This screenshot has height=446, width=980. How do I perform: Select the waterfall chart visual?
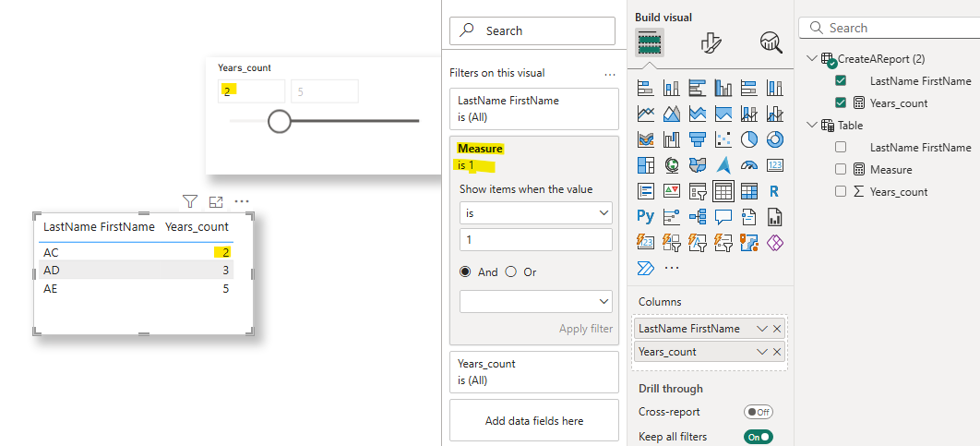(671, 139)
